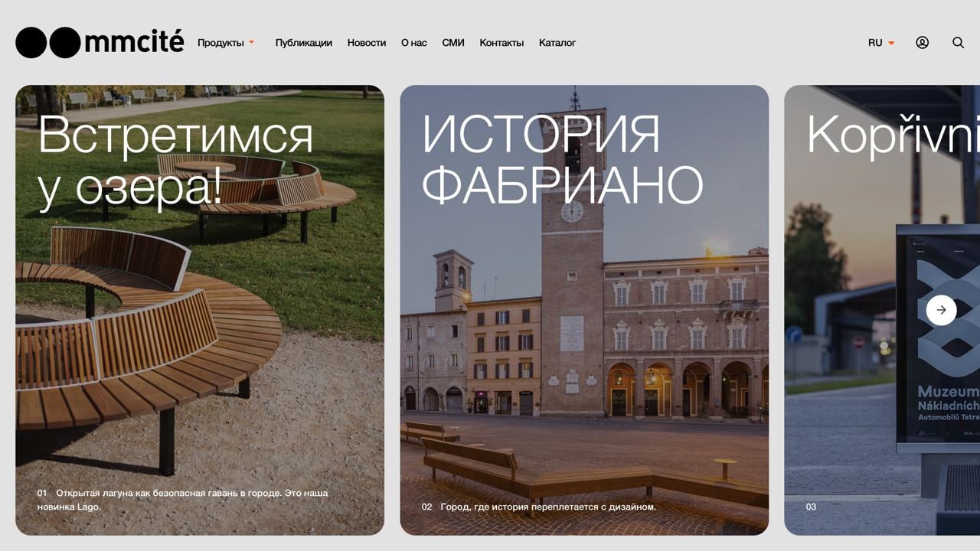Click the mmcité logo

[100, 42]
